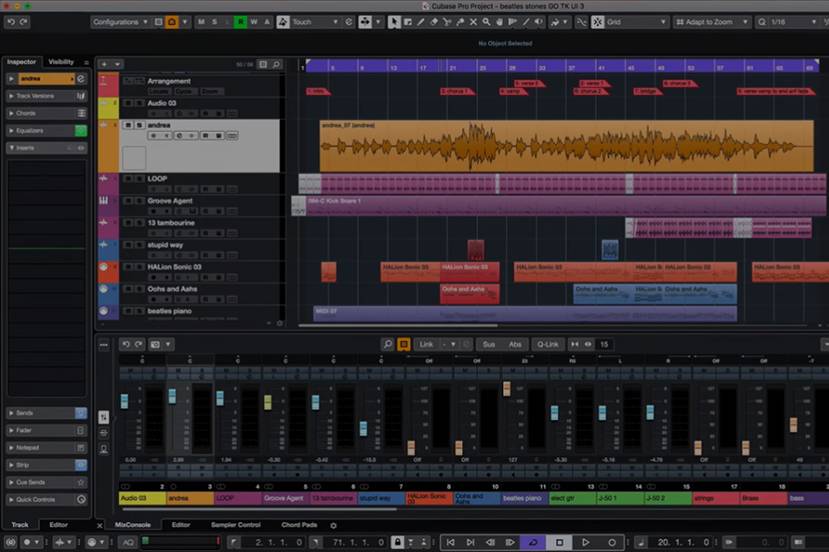Open the Configurations dropdown
This screenshot has height=552, width=829.
coord(119,22)
